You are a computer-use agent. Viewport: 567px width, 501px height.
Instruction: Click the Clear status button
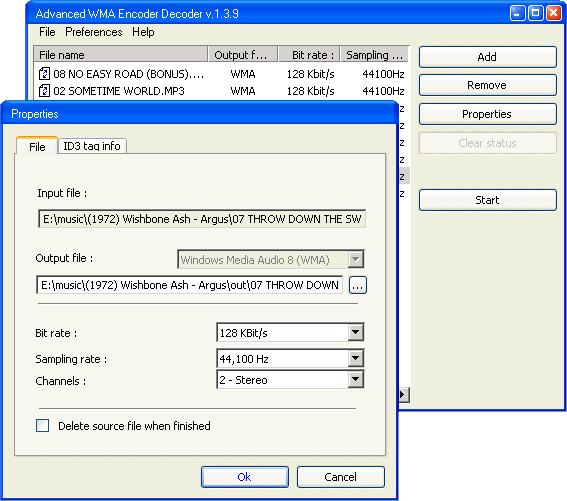487,143
